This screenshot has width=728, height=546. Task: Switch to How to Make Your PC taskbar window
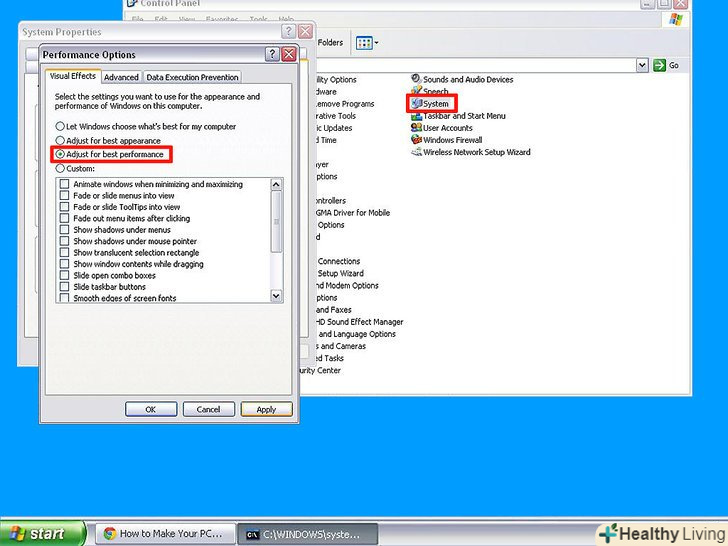pyautogui.click(x=164, y=533)
